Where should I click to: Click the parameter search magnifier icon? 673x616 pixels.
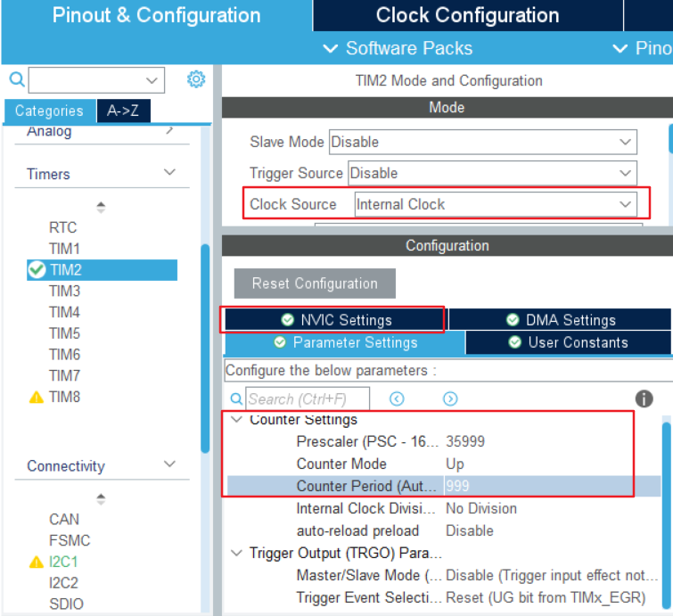tap(236, 399)
